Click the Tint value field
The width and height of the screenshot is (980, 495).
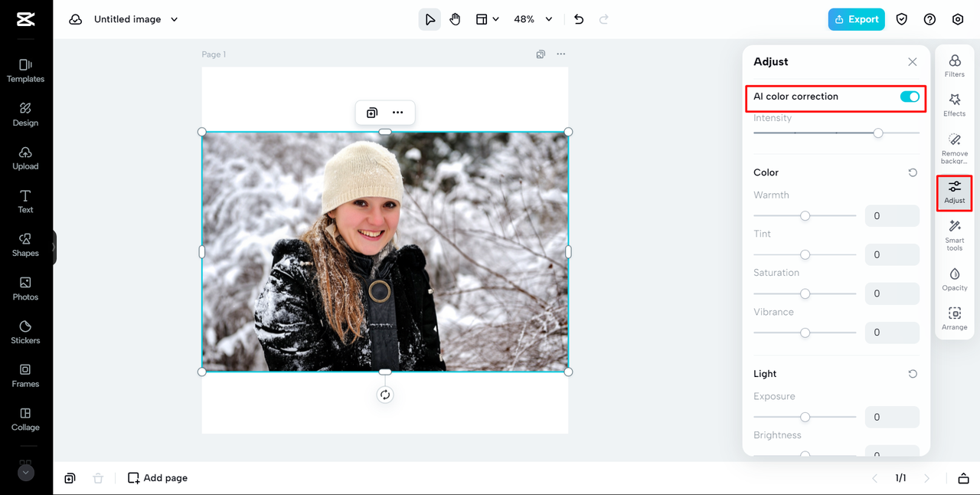coord(892,254)
